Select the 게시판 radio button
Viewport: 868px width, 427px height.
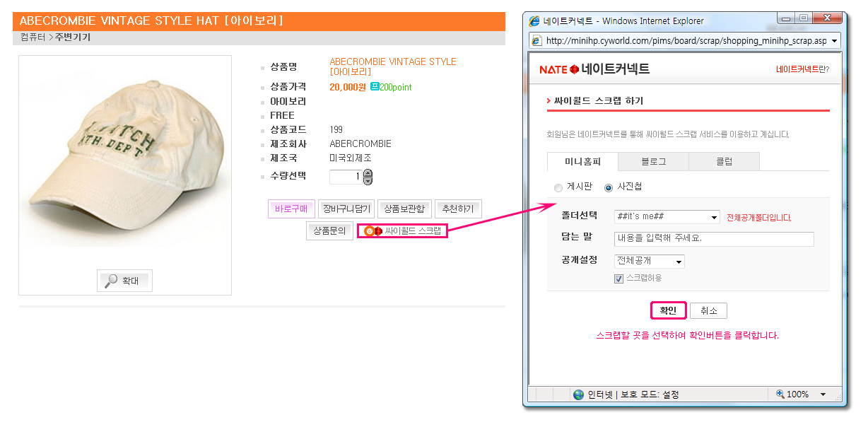pos(558,188)
